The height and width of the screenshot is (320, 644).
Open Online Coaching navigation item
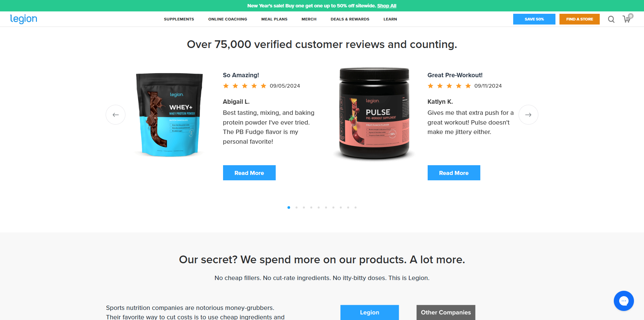pos(227,19)
